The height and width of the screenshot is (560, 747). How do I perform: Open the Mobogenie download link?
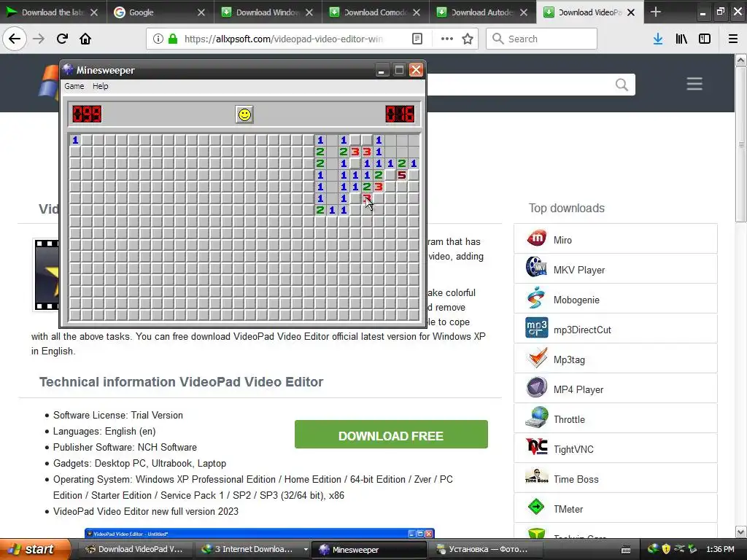[x=576, y=300]
